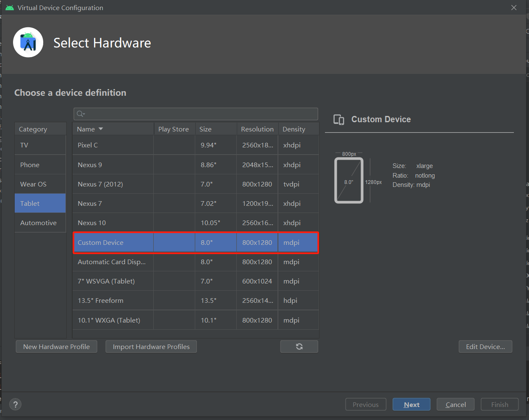Click the Choose a device definition heading
The image size is (529, 420).
point(70,93)
